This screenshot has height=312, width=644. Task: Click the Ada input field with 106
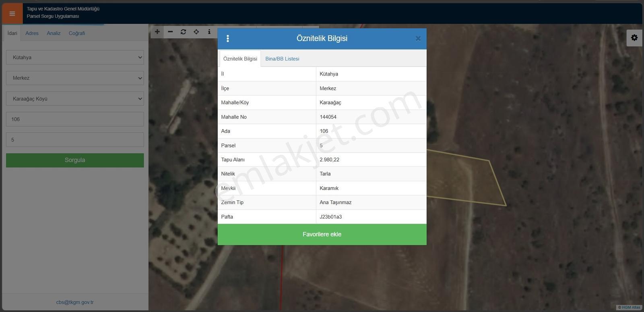coord(75,119)
